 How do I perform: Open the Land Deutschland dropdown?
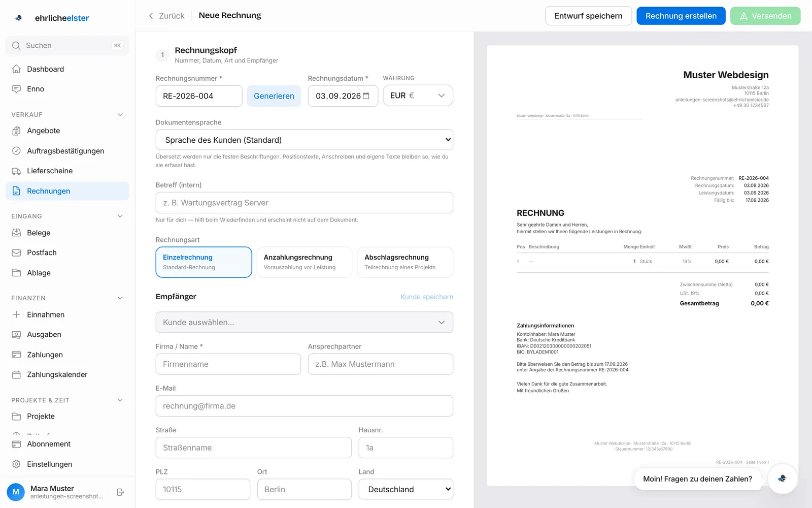click(x=406, y=489)
